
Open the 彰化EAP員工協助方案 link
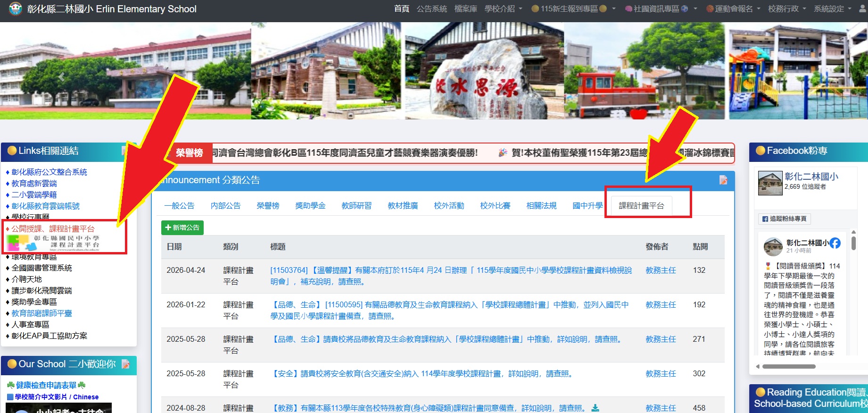pyautogui.click(x=49, y=336)
